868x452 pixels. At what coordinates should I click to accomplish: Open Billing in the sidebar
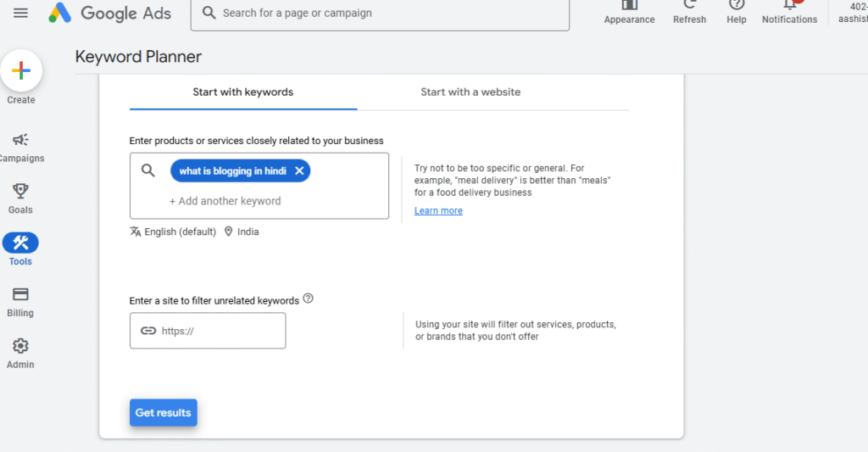click(x=20, y=303)
